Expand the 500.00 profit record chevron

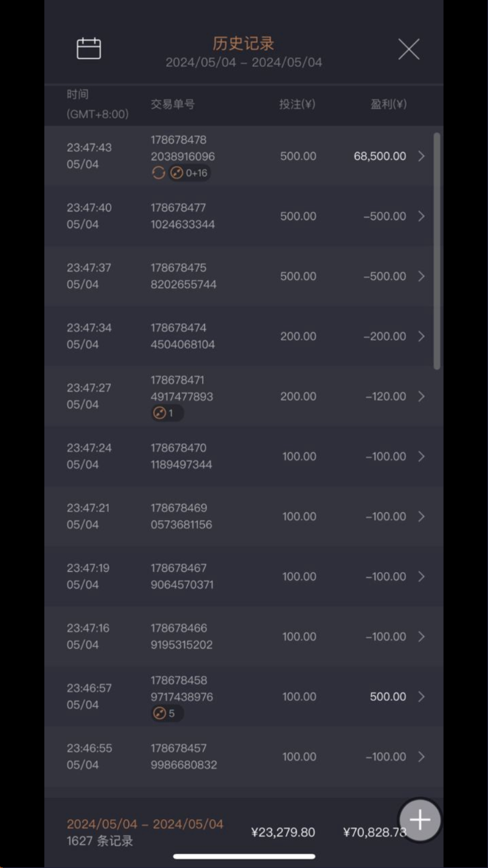click(x=422, y=697)
